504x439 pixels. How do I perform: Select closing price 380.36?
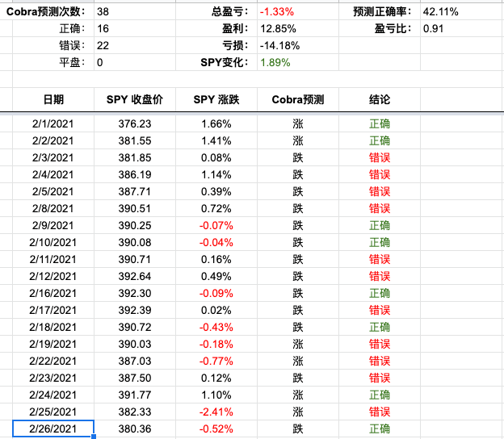[135, 429]
